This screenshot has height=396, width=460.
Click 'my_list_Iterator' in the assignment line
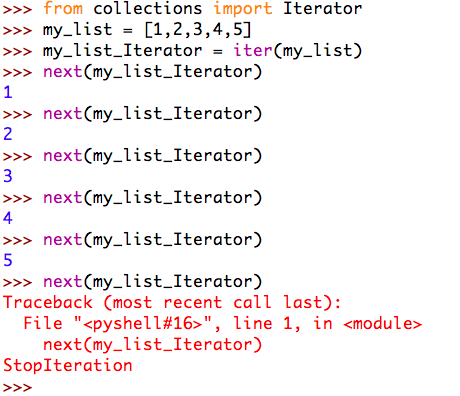pyautogui.click(x=122, y=51)
